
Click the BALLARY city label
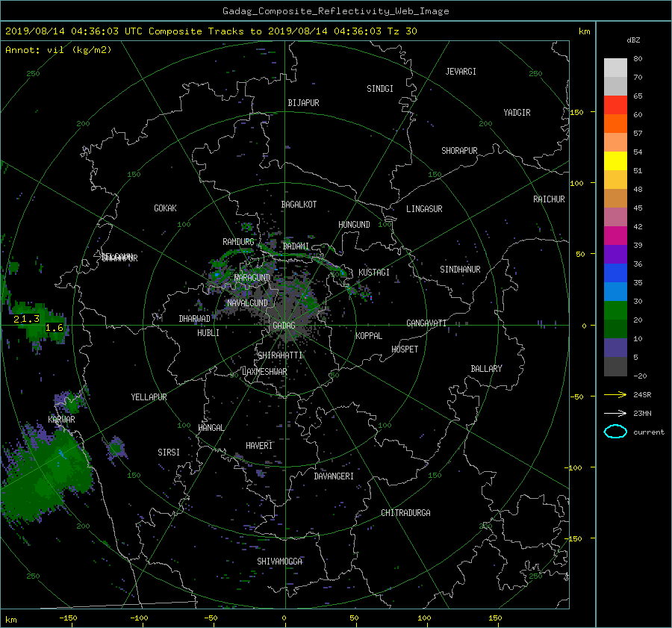(x=486, y=369)
